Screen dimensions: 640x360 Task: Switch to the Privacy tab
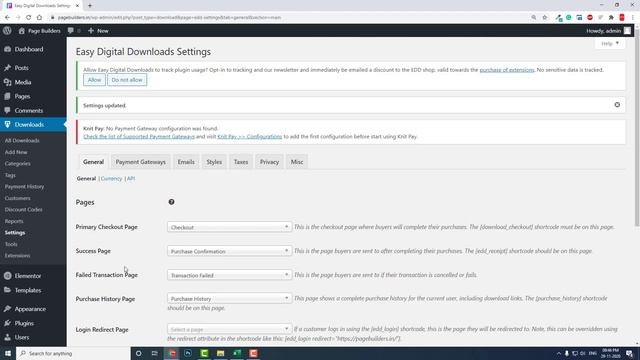(x=269, y=162)
